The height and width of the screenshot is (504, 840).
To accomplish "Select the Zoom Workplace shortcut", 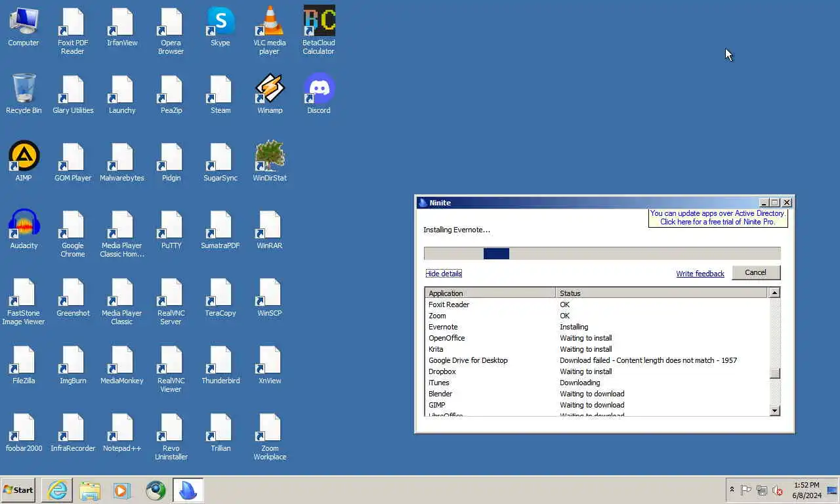I will click(270, 437).
